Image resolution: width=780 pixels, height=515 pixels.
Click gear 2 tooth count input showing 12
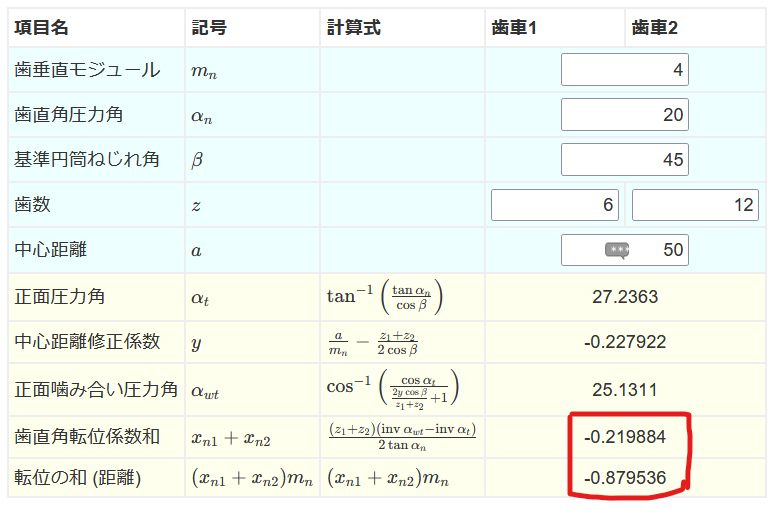tap(694, 205)
